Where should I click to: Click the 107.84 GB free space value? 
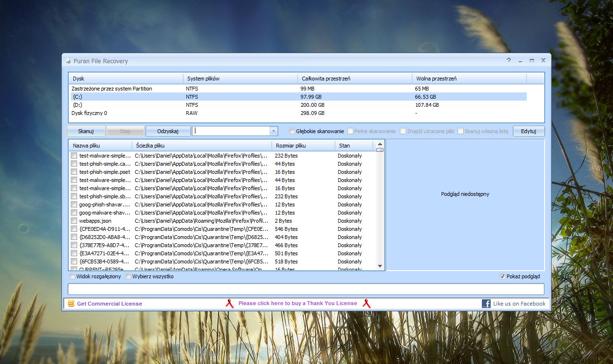tap(427, 105)
